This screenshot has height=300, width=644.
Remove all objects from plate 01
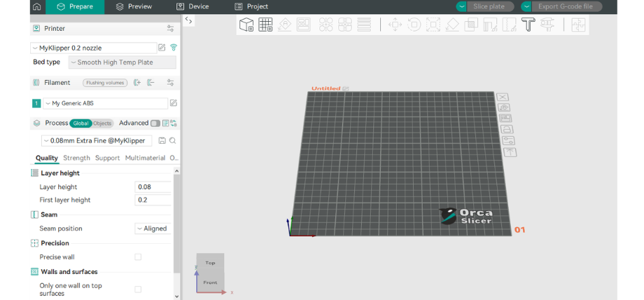tap(503, 97)
